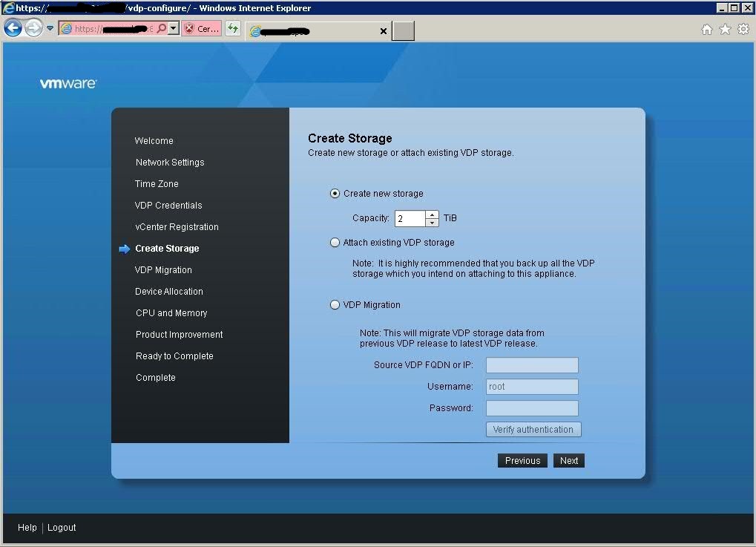
Task: Click the Logout link in the footer
Action: coord(62,528)
